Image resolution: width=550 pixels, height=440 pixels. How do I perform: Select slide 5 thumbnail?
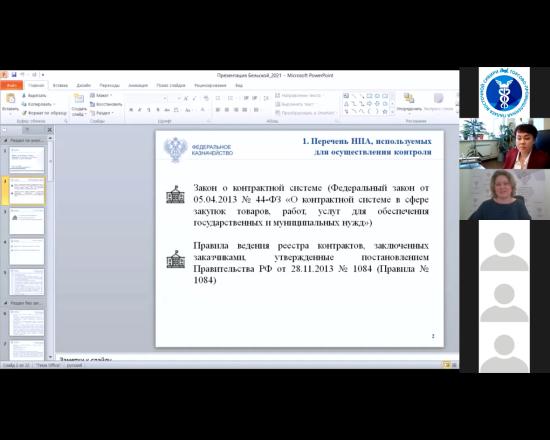point(27,282)
